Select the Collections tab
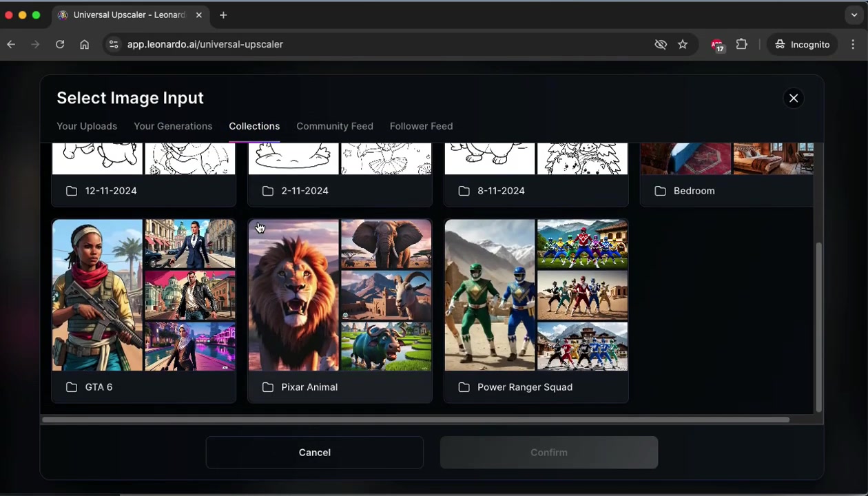The height and width of the screenshot is (496, 868). pyautogui.click(x=254, y=126)
